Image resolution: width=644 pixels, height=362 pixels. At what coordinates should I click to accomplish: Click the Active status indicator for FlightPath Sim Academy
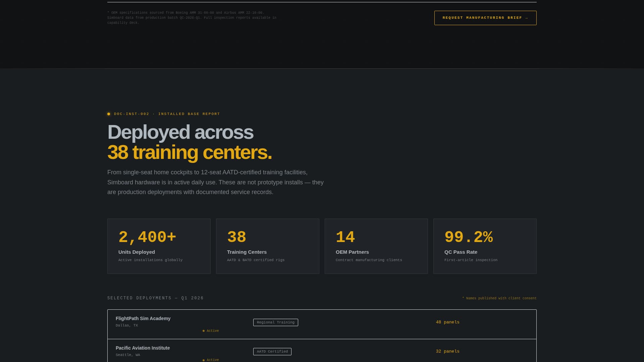click(211, 330)
